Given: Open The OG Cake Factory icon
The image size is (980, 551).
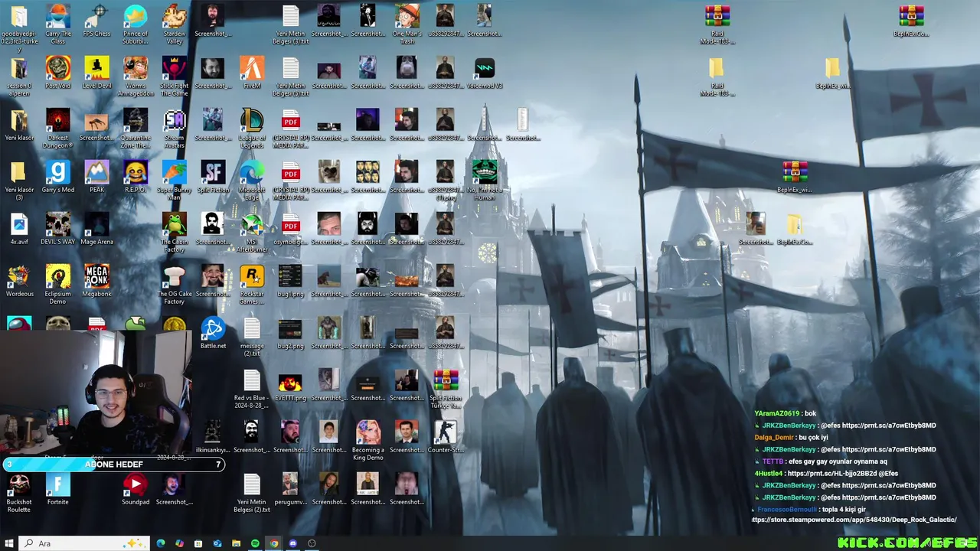Looking at the screenshot, I should tap(175, 284).
